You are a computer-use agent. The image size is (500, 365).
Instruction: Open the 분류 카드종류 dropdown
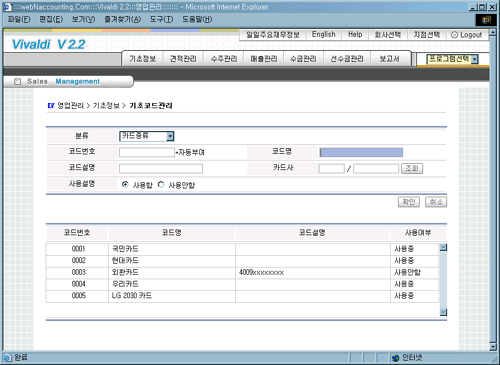tap(147, 136)
